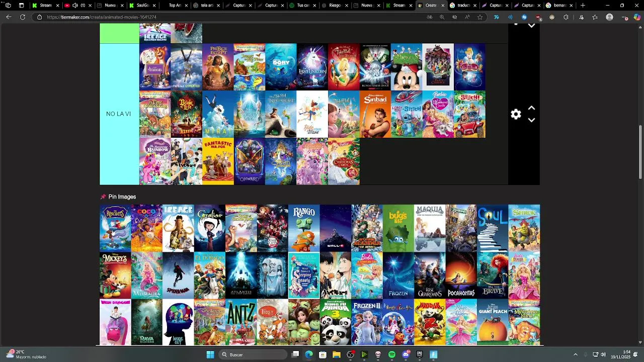This screenshot has height=362, width=644.
Task: Pick the Coco poster in Pin Images
Action: [146, 228]
